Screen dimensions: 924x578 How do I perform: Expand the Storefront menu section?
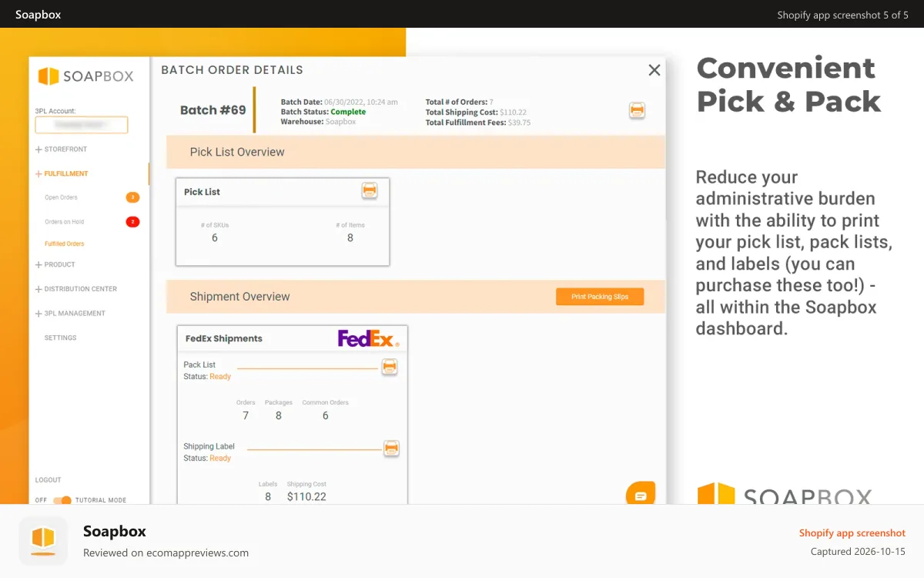[62, 150]
